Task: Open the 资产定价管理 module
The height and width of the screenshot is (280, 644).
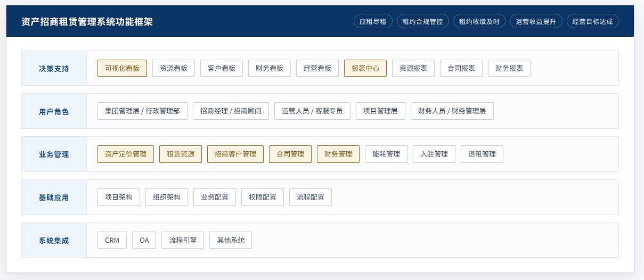Action: point(126,154)
